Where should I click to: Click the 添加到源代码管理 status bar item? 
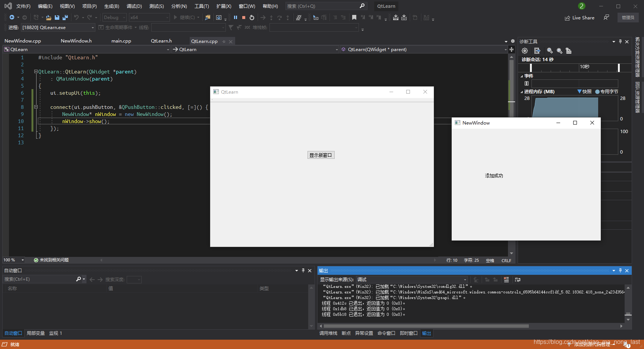592,345
